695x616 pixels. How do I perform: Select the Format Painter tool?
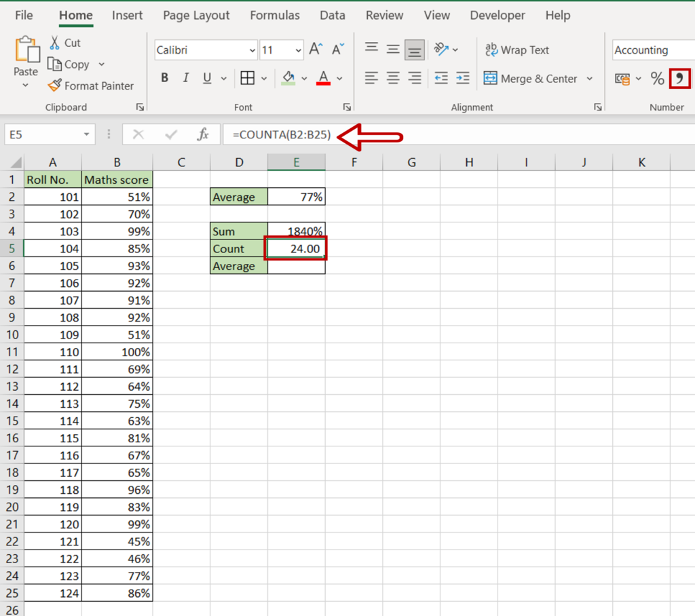point(90,86)
